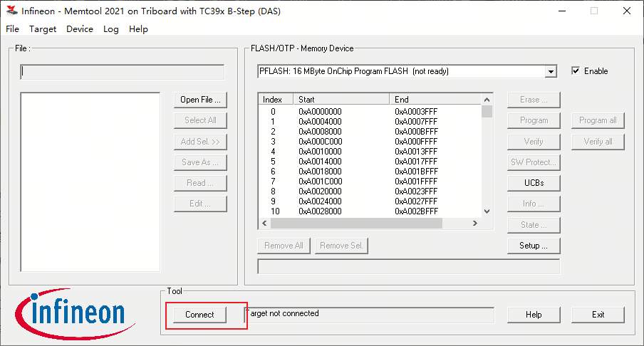Click the file path input field
Image resolution: width=644 pixels, height=346 pixels.
[x=123, y=72]
